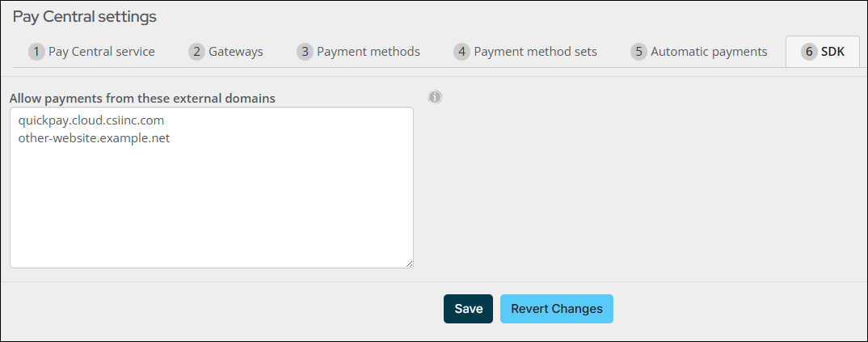Select the SDK tab label
868x342 pixels.
832,52
